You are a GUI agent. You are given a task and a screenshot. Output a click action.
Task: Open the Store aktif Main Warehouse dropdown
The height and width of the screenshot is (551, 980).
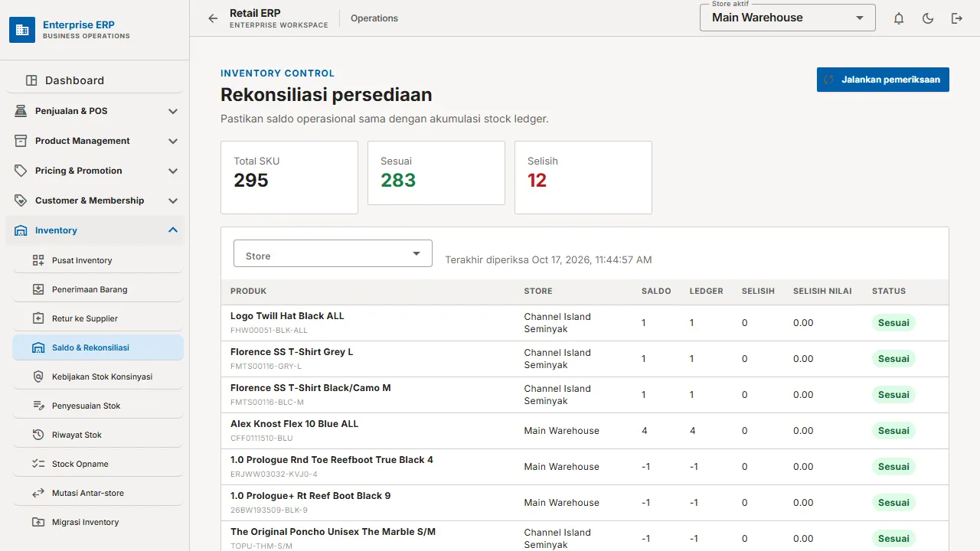788,18
